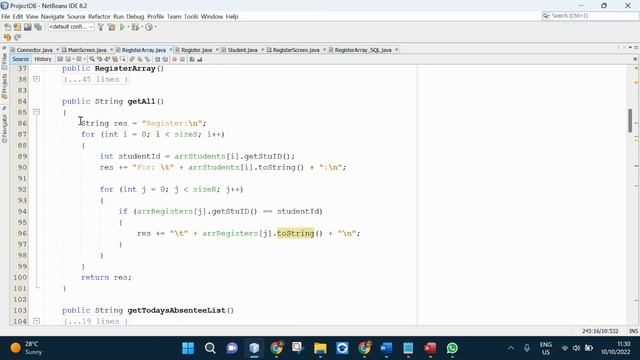Click the Debug Project toolbar icon
640x360 pixels.
(x=135, y=27)
